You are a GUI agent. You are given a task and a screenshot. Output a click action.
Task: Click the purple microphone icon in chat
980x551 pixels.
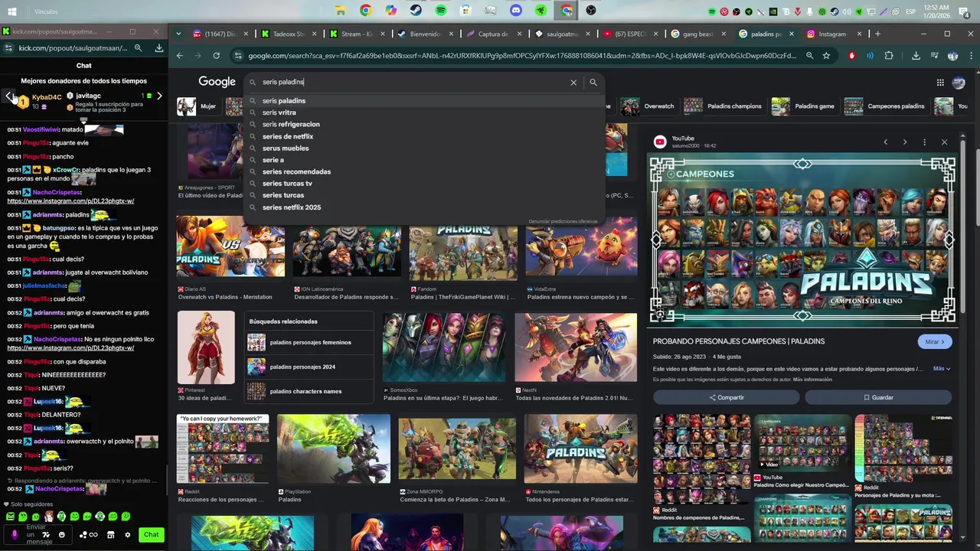14,535
